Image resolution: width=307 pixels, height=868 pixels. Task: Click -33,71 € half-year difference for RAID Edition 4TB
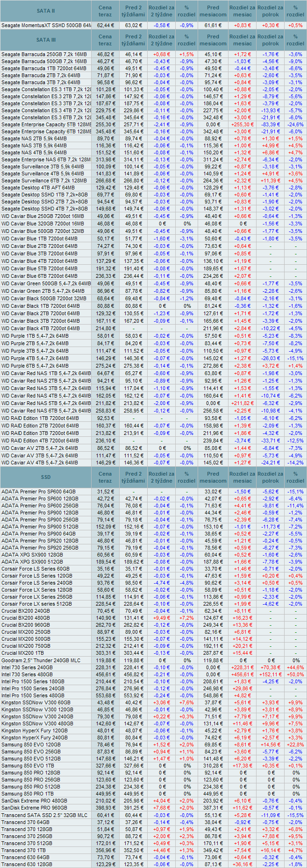tap(270, 441)
